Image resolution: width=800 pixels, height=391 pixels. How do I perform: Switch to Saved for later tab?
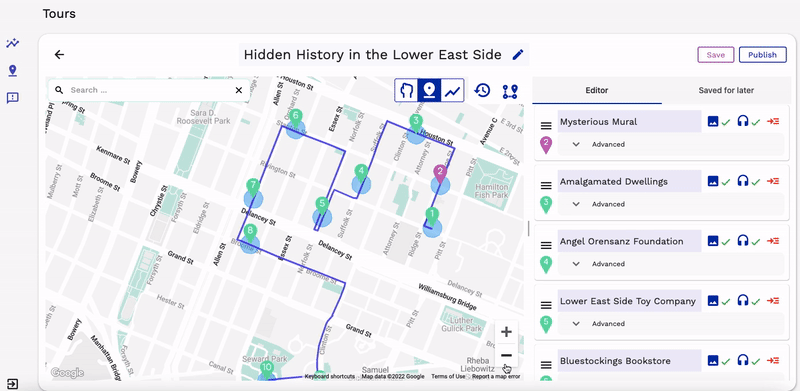click(x=726, y=90)
